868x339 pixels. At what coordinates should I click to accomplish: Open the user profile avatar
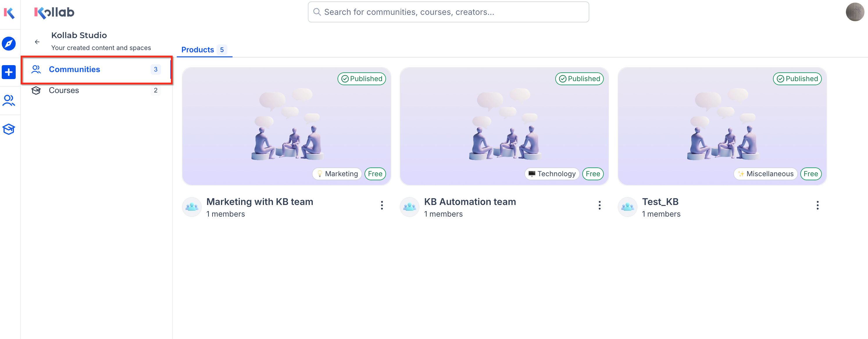[x=855, y=12]
